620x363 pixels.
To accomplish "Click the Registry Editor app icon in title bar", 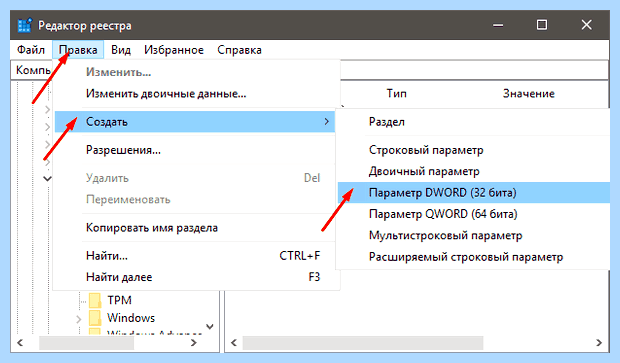I will coord(24,25).
